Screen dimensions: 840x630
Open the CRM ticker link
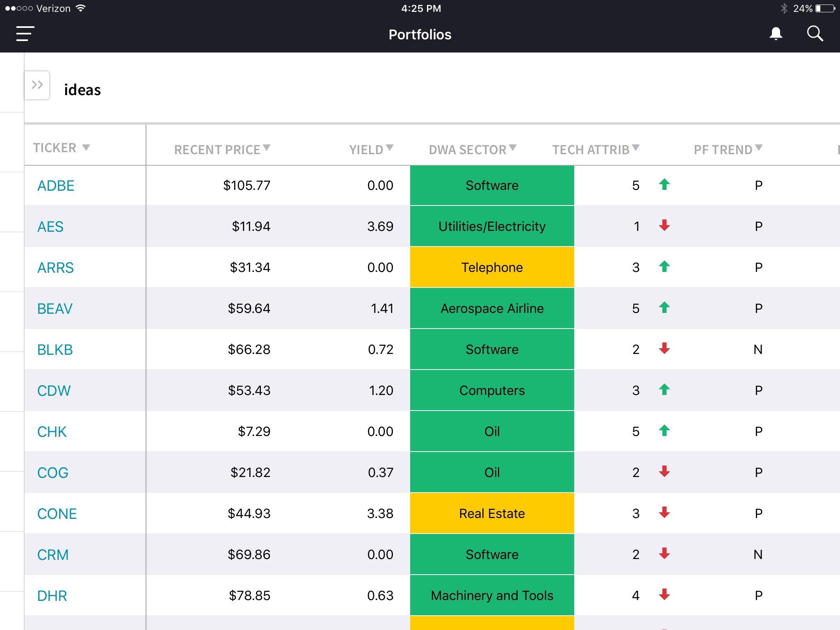tap(53, 555)
